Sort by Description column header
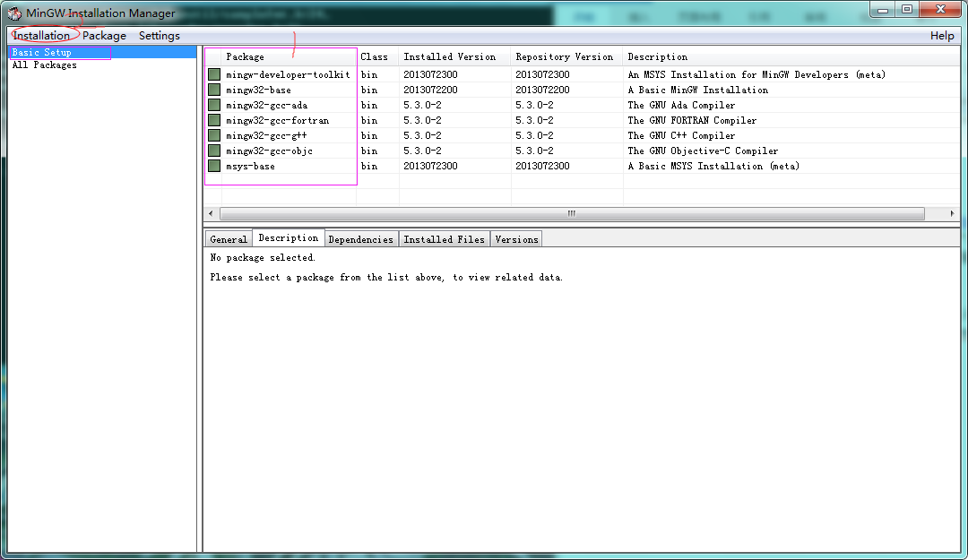Viewport: 968px width, 560px height. pyautogui.click(x=791, y=56)
